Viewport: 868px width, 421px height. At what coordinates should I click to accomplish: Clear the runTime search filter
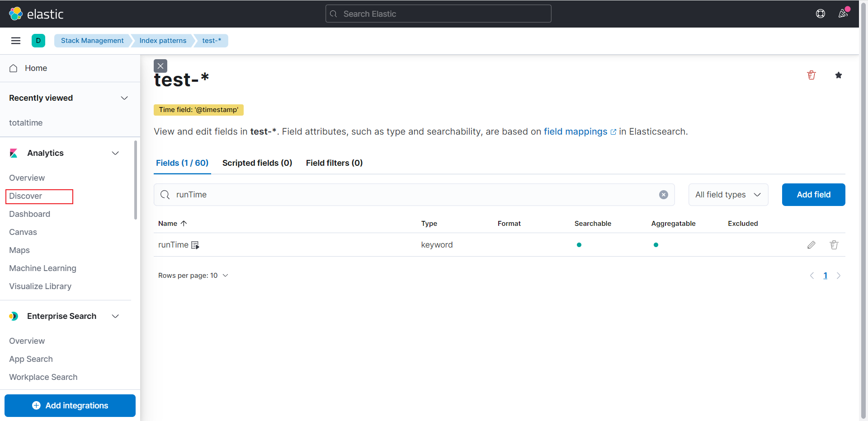tap(664, 195)
